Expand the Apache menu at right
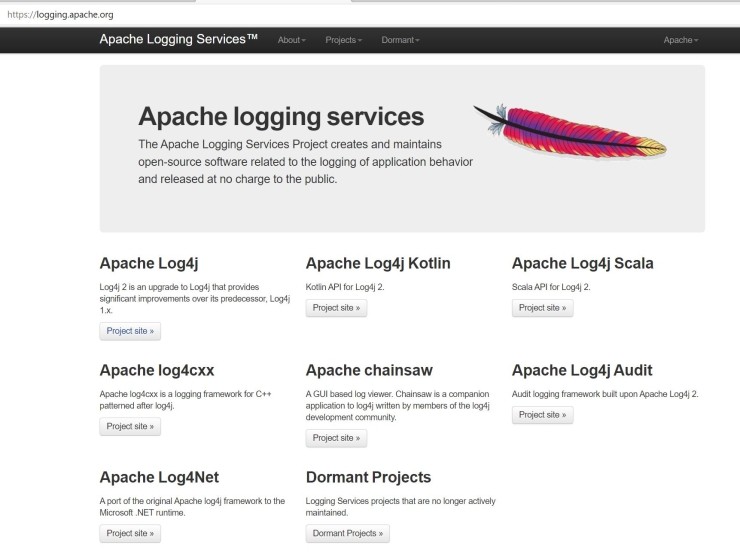The image size is (740, 553). pyautogui.click(x=681, y=40)
